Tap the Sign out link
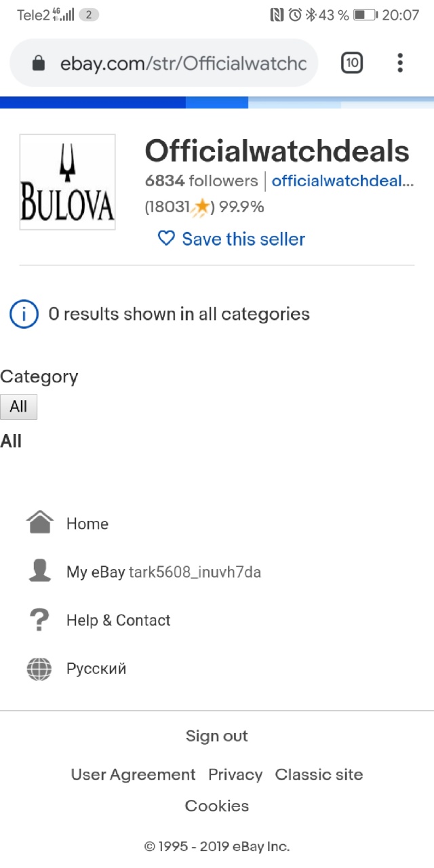The height and width of the screenshot is (868, 434). click(x=217, y=736)
